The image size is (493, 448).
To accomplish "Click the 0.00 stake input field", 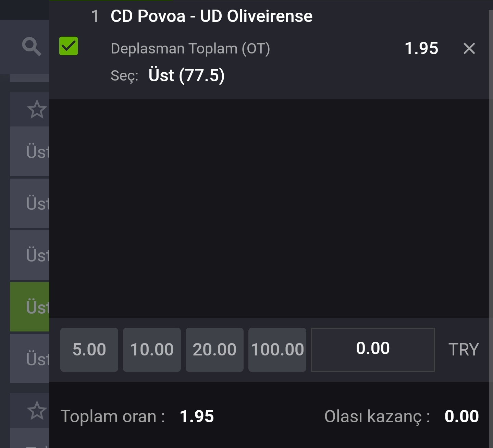I will coord(373,350).
